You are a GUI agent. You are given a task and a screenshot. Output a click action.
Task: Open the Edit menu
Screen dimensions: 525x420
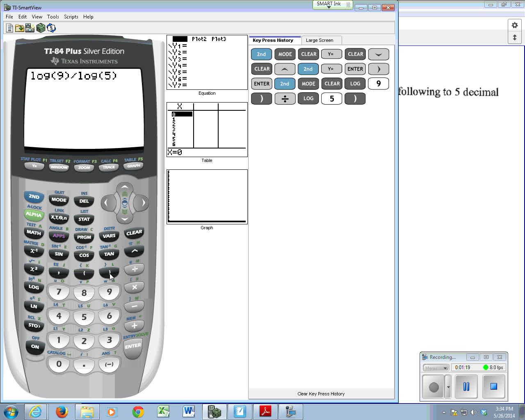coord(23,17)
